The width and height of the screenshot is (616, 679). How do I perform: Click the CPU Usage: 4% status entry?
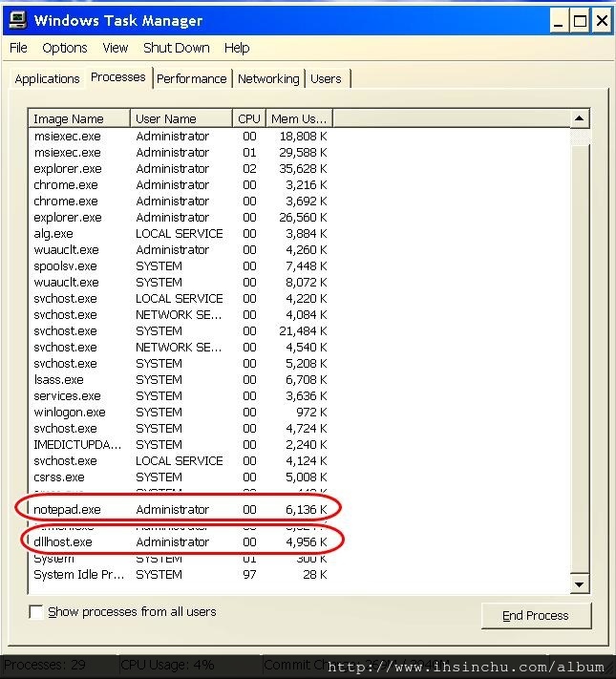coord(167,665)
